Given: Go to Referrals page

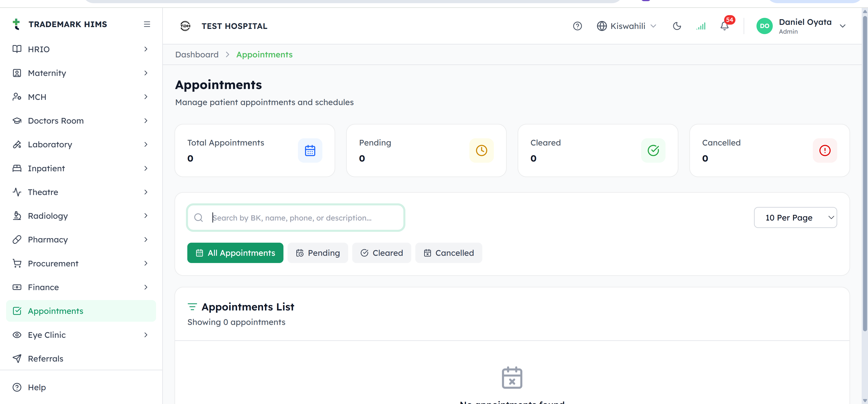Looking at the screenshot, I should pyautogui.click(x=81, y=359).
